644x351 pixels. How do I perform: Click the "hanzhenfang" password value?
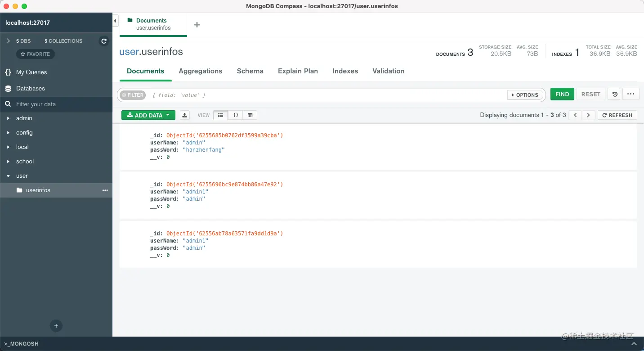pyautogui.click(x=203, y=150)
